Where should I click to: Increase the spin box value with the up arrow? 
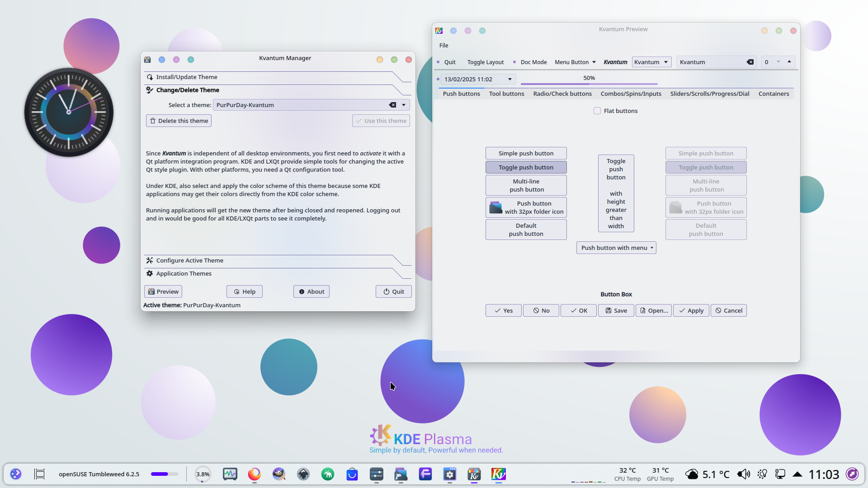[789, 61]
